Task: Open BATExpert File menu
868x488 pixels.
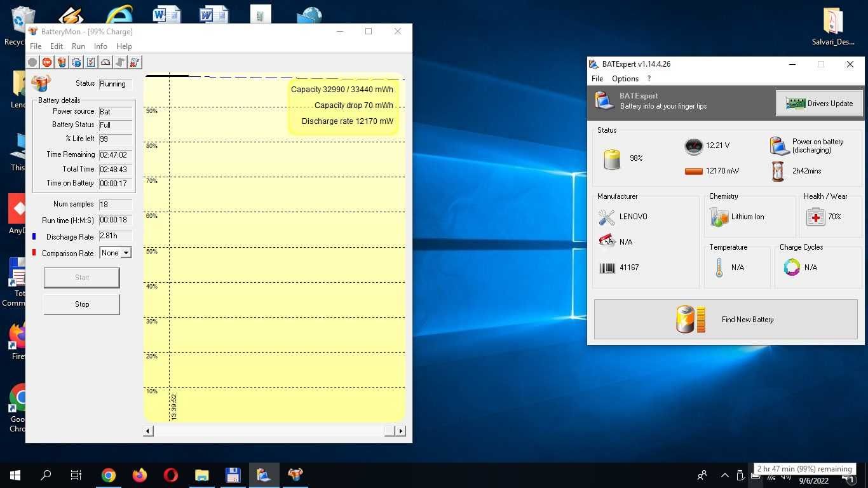Action: pyautogui.click(x=597, y=79)
